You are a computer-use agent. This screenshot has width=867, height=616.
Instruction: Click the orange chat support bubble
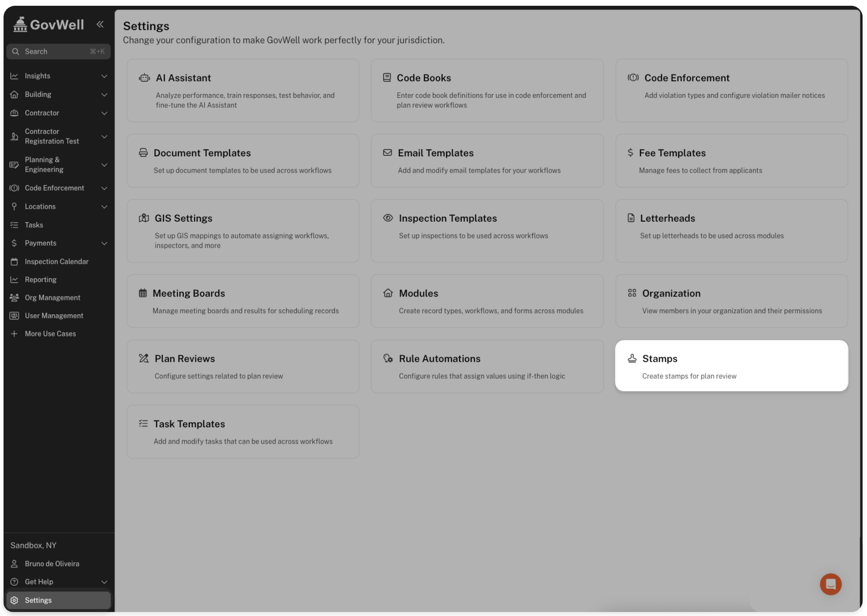(830, 584)
